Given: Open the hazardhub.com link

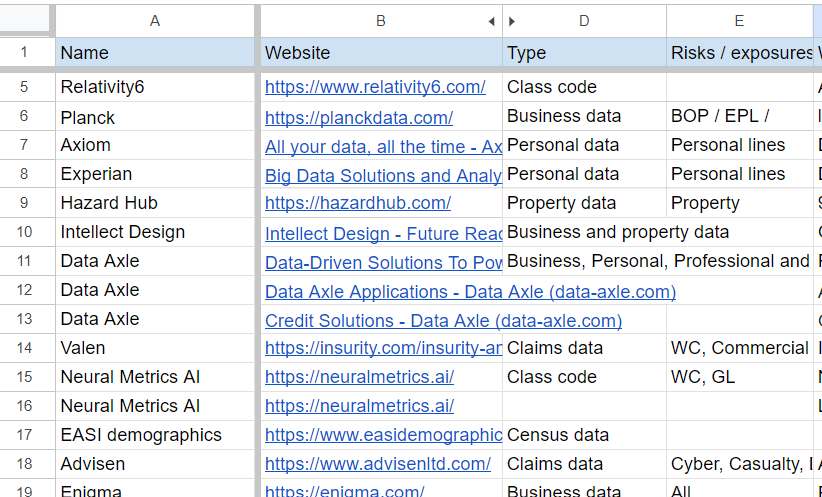Looking at the screenshot, I should [x=358, y=203].
